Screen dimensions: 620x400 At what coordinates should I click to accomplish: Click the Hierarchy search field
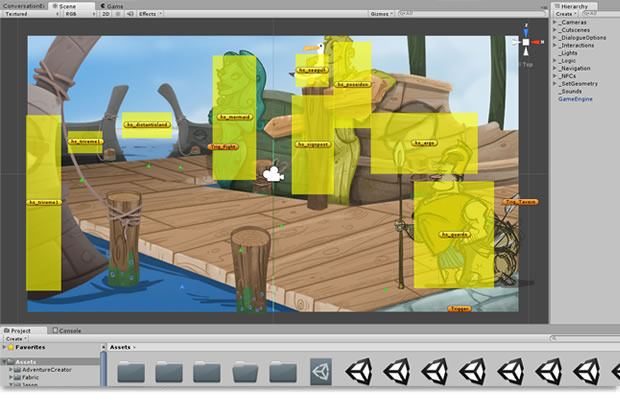tap(600, 13)
